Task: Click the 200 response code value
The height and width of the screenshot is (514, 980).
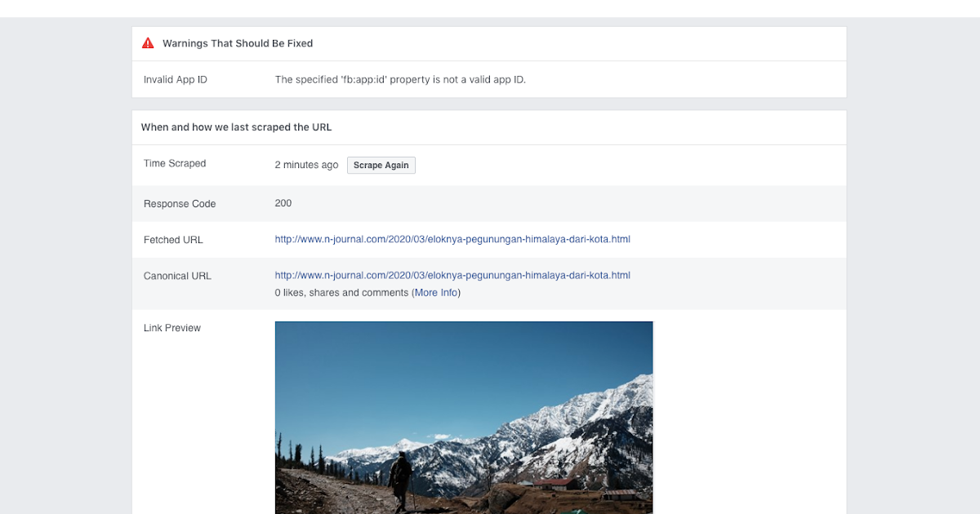Action: click(283, 202)
